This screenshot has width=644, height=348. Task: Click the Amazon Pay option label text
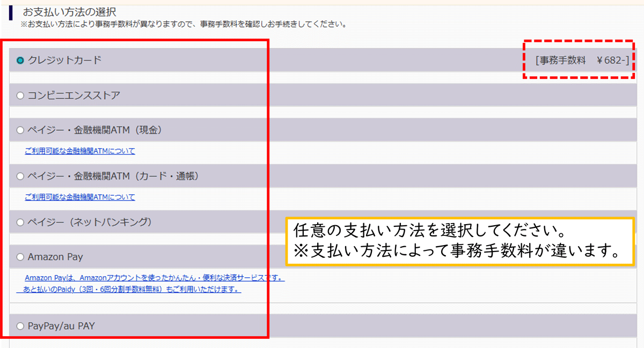tap(55, 257)
